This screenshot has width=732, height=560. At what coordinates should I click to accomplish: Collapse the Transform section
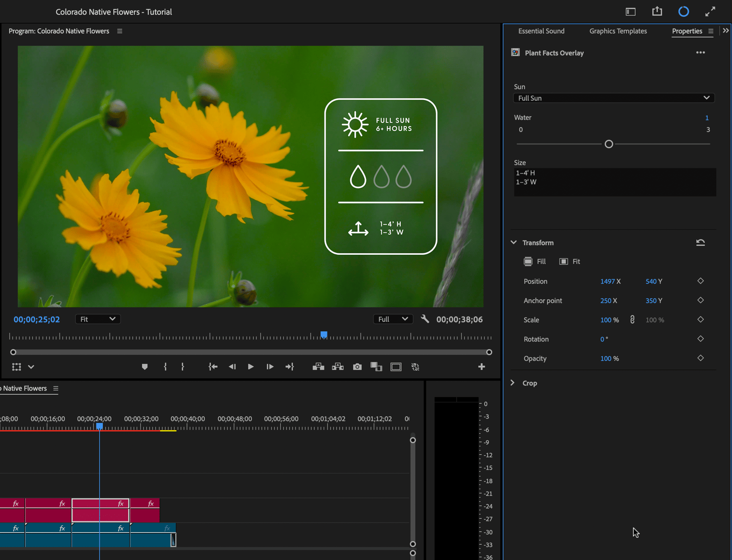coord(514,243)
